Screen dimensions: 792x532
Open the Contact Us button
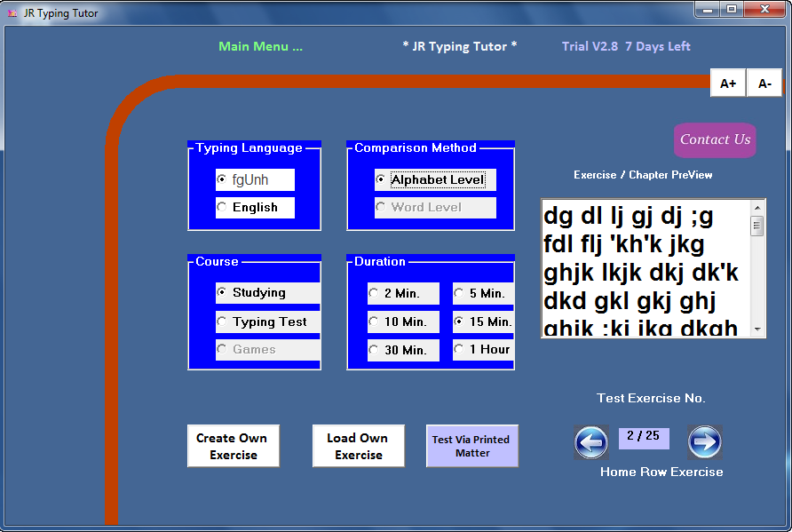pos(715,140)
